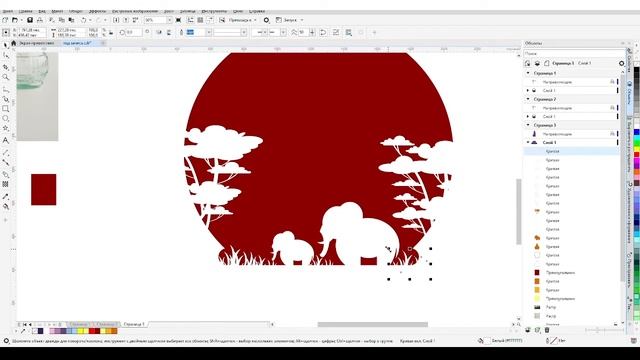The image size is (640, 360).
Task: Select the Ellipse tool
Action: (5, 118)
